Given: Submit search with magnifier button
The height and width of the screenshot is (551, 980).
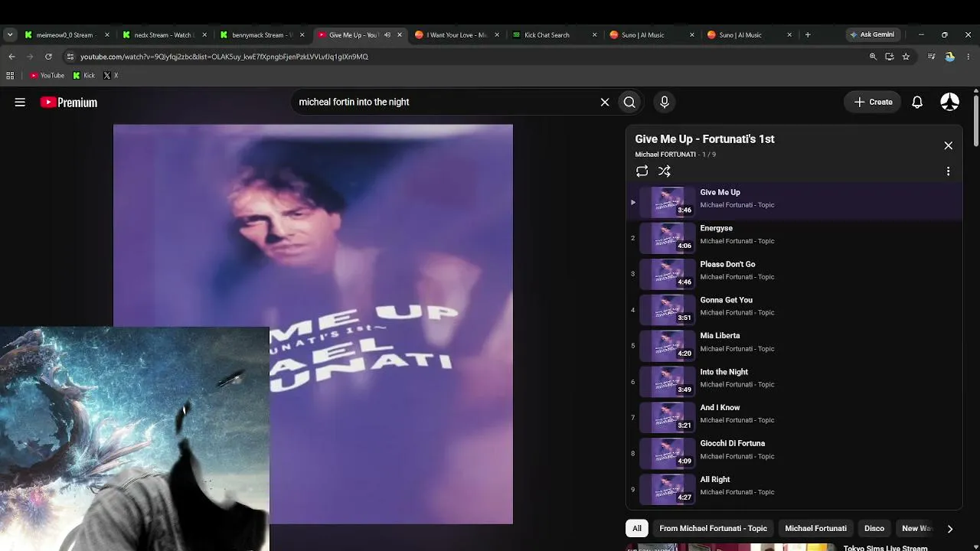Looking at the screenshot, I should 629,102.
